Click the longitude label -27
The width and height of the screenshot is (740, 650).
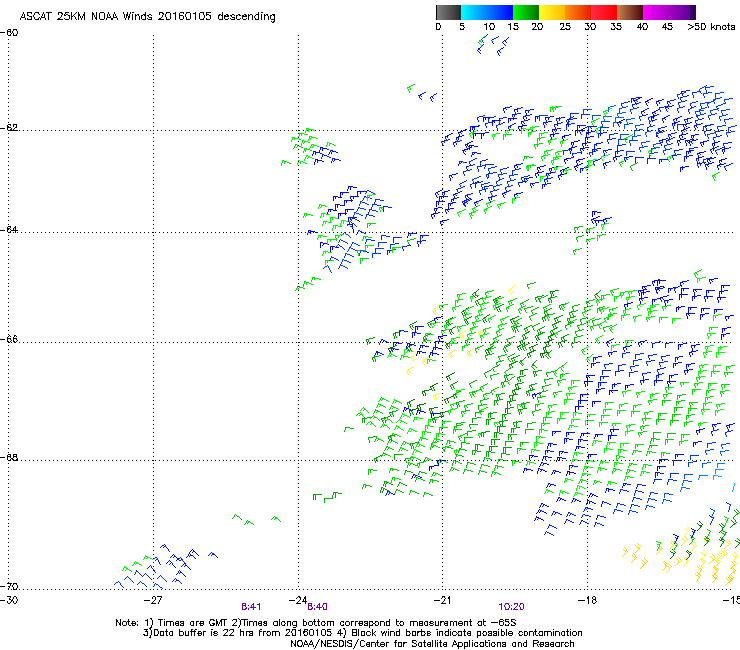pos(153,600)
